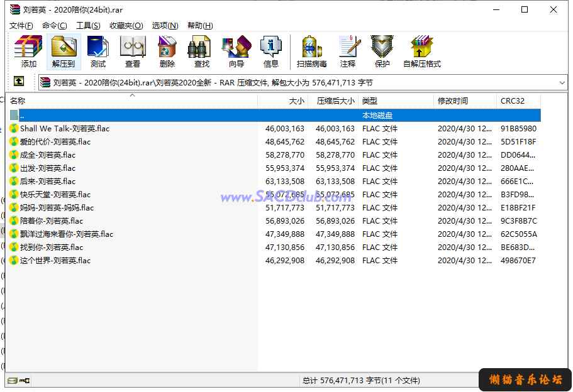Screen dimensions: 573x392
Task: Click the file icon of 这个世界-刘若英.flac
Action: [x=13, y=260]
